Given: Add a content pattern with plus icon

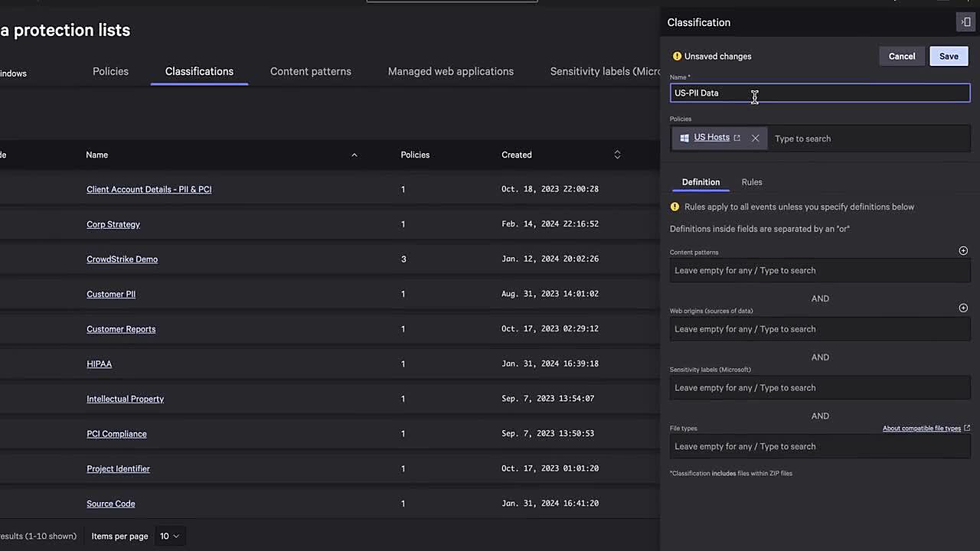Looking at the screenshot, I should (x=963, y=251).
